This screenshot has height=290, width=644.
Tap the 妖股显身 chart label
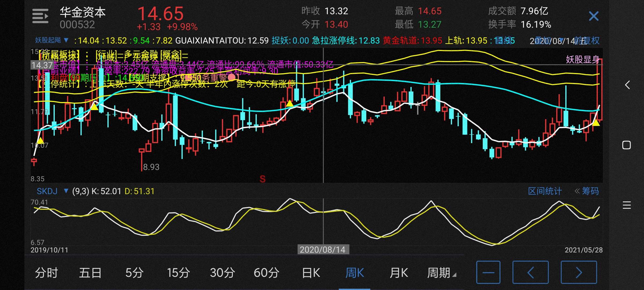(583, 59)
